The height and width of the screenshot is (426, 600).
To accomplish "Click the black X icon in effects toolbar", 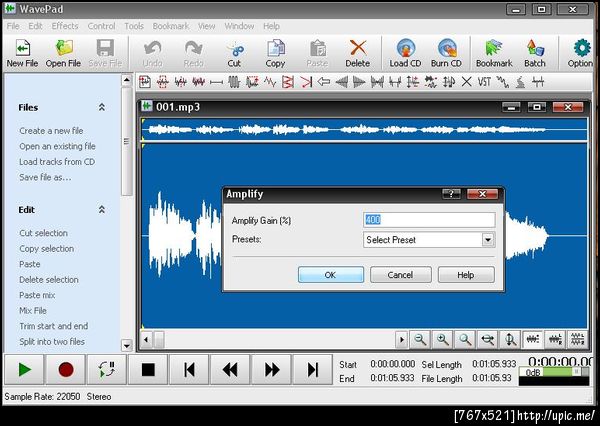I will pos(466,82).
